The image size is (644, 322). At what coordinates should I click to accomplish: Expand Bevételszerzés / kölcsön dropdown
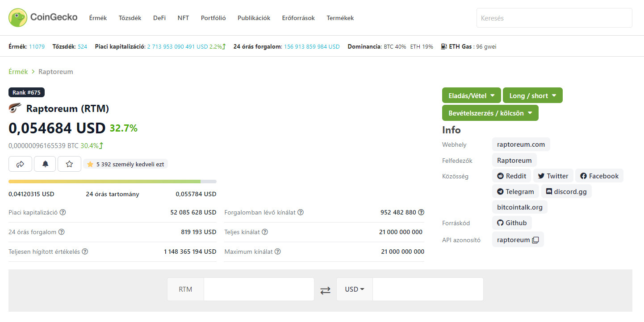[x=490, y=113]
